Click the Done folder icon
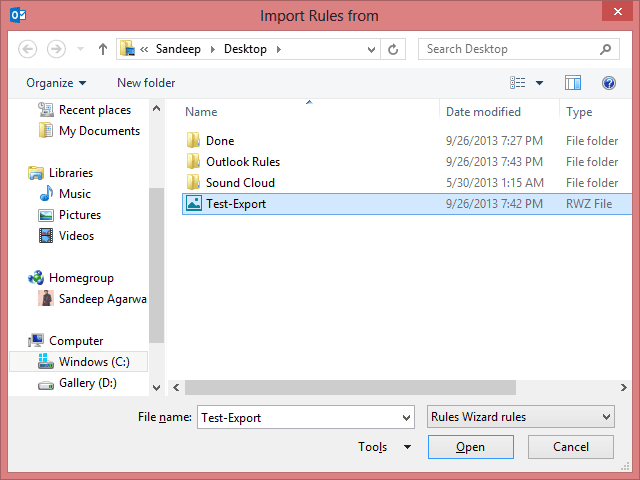Viewport: 640px width, 480px height. (x=193, y=140)
